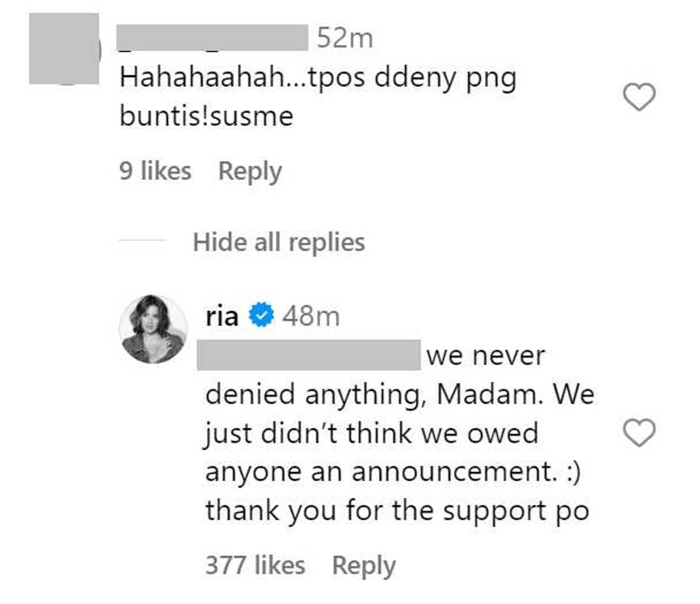Click the 52m timestamp

344,39
